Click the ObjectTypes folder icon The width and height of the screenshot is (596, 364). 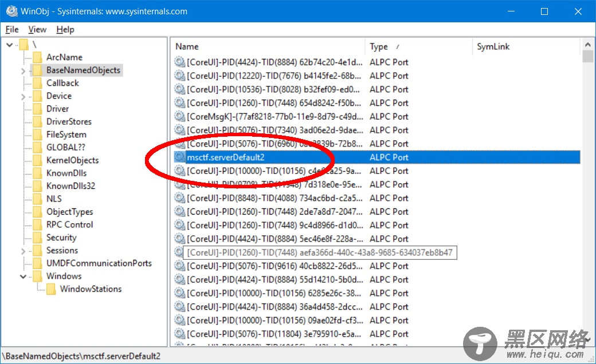(37, 212)
